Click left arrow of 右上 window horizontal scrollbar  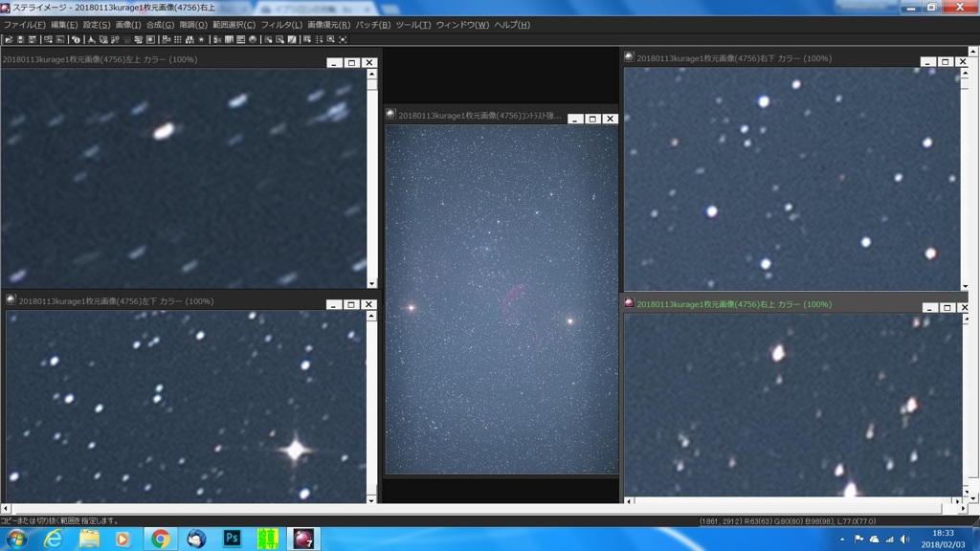(629, 500)
